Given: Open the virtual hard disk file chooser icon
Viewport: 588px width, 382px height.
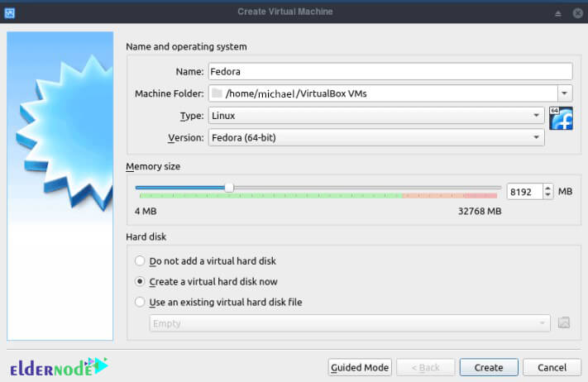Looking at the screenshot, I should pyautogui.click(x=564, y=322).
